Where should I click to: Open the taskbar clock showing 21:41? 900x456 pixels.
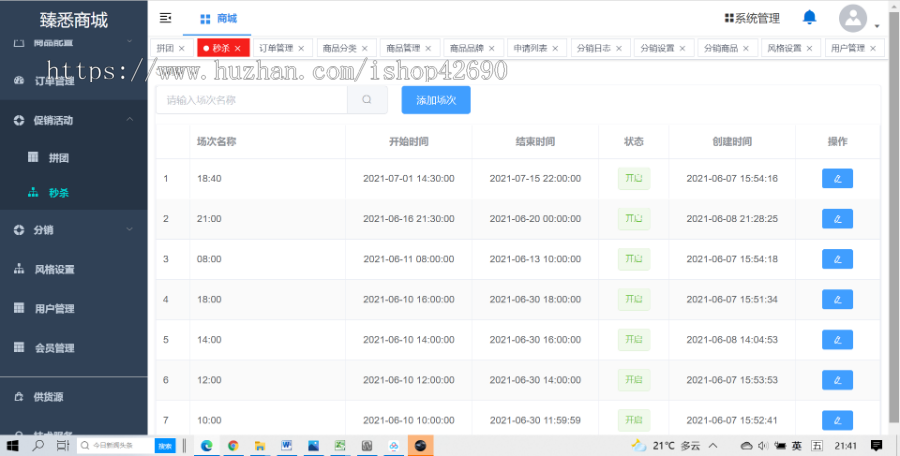tap(845, 445)
